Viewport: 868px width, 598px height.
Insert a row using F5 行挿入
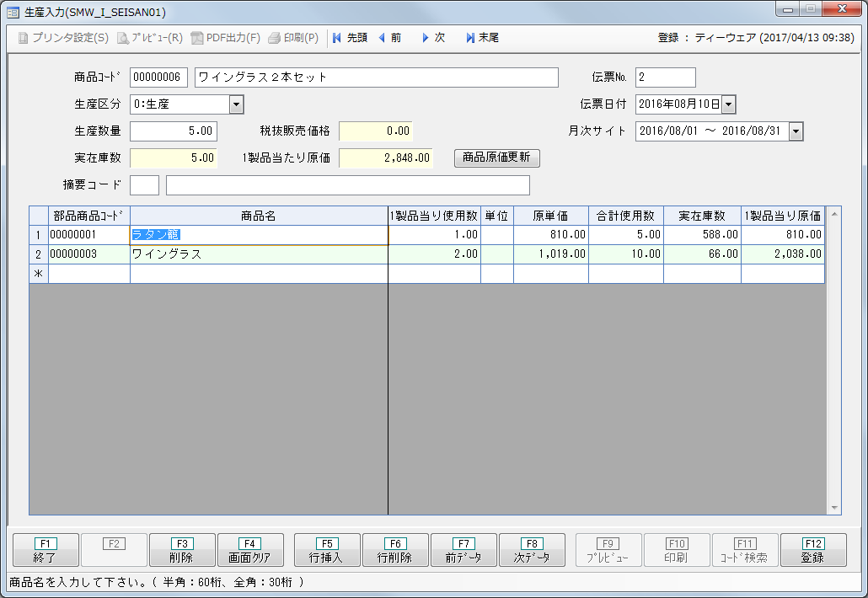click(327, 551)
